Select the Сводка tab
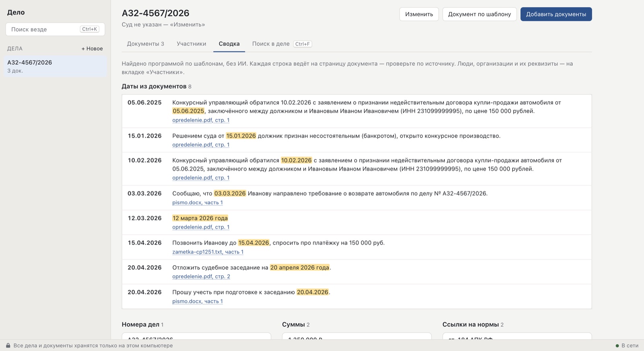Image resolution: width=644 pixels, height=351 pixels. tap(229, 44)
